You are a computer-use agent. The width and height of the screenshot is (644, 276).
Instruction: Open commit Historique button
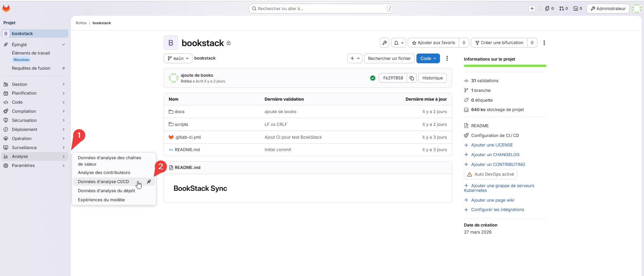coord(433,78)
